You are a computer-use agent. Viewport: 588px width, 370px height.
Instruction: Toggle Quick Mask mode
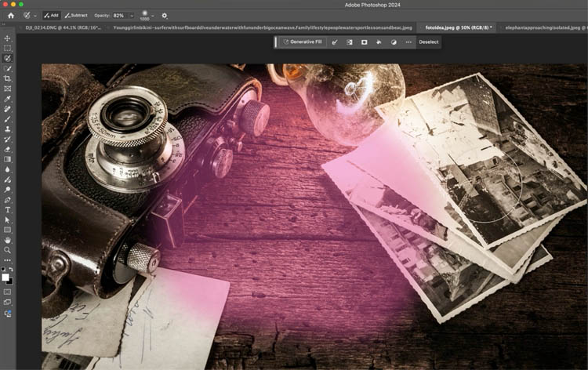coord(7,292)
